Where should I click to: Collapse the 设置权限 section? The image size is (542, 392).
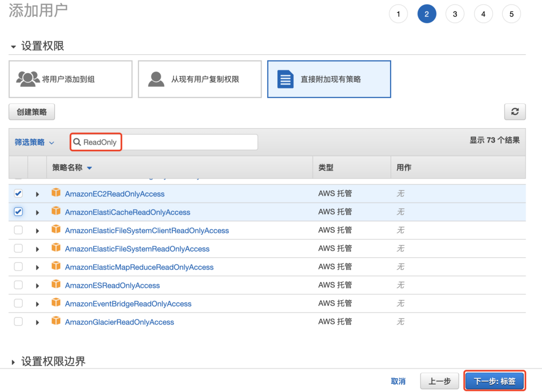[x=13, y=47]
